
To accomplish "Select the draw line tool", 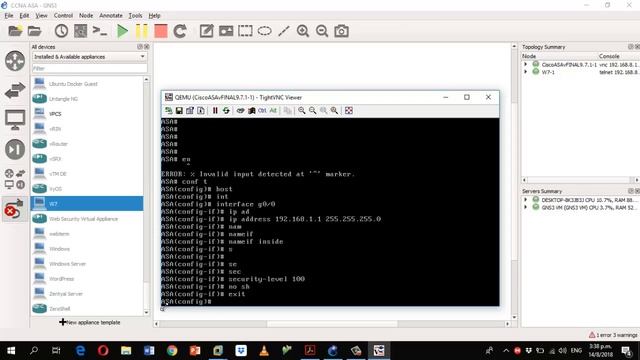I will [284, 31].
